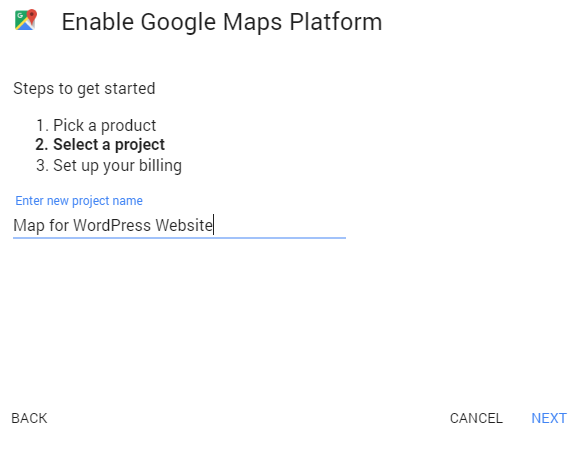
Task: Click the CANCEL button
Action: [x=476, y=418]
